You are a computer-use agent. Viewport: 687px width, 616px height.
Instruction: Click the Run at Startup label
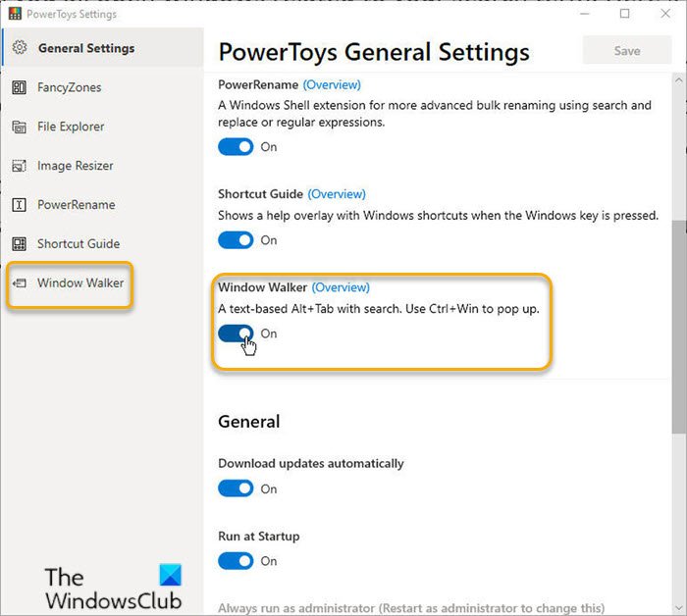pos(258,537)
